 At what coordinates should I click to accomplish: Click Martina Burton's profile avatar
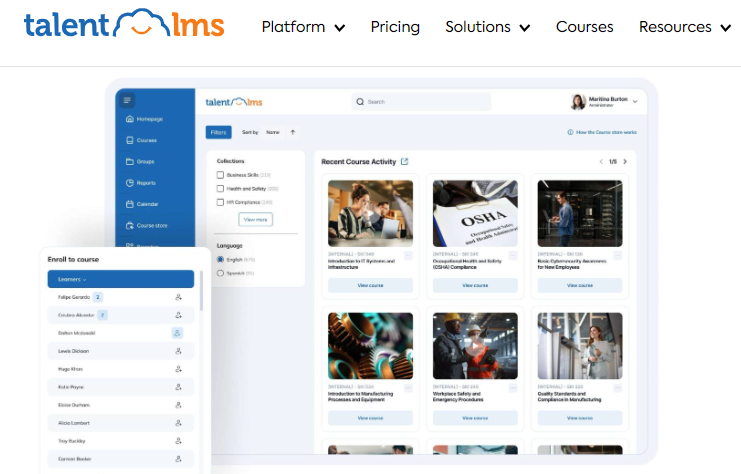[578, 101]
